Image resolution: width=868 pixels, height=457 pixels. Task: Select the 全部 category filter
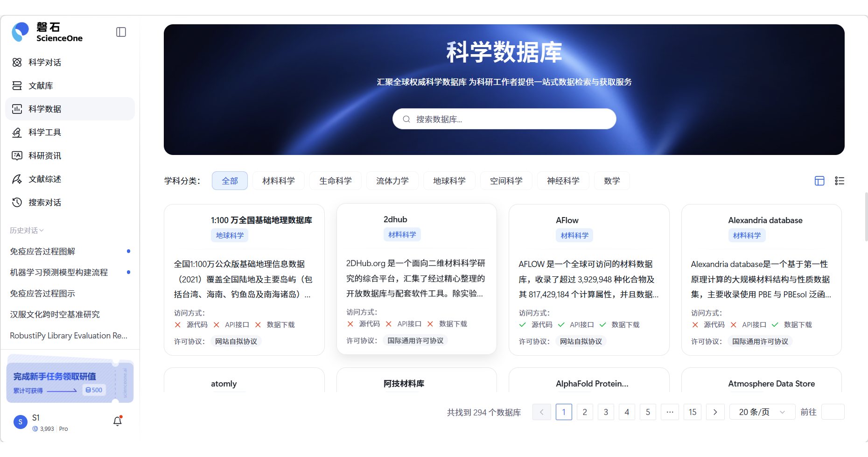pos(230,181)
